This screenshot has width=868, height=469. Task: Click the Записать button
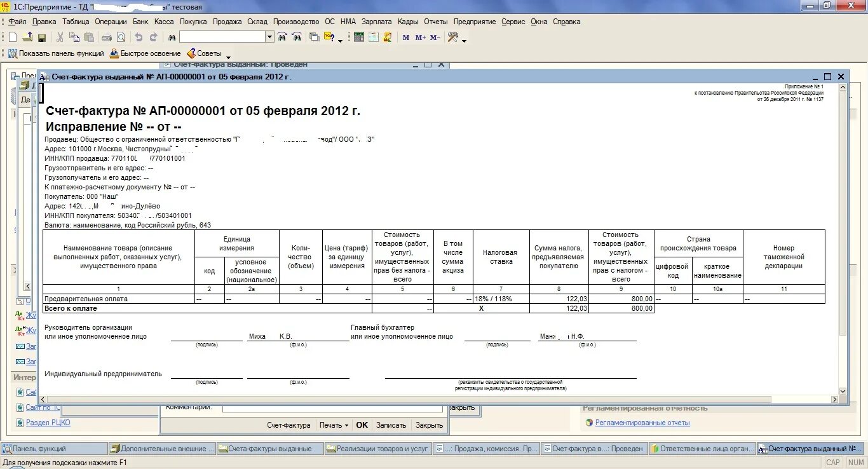coord(391,425)
